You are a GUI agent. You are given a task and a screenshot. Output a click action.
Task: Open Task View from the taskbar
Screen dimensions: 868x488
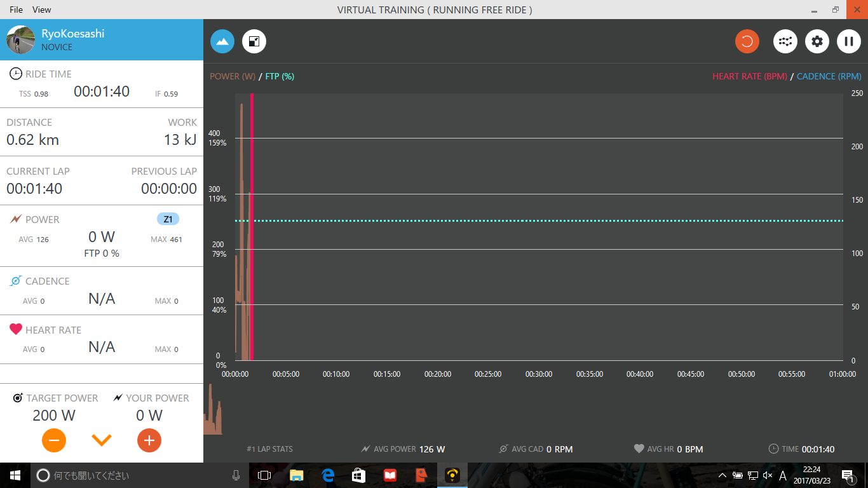click(x=264, y=475)
